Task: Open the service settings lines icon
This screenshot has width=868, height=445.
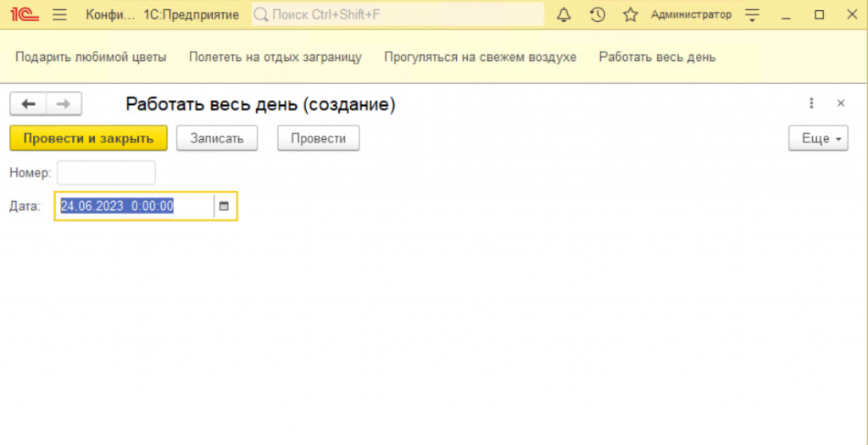Action: [x=751, y=14]
